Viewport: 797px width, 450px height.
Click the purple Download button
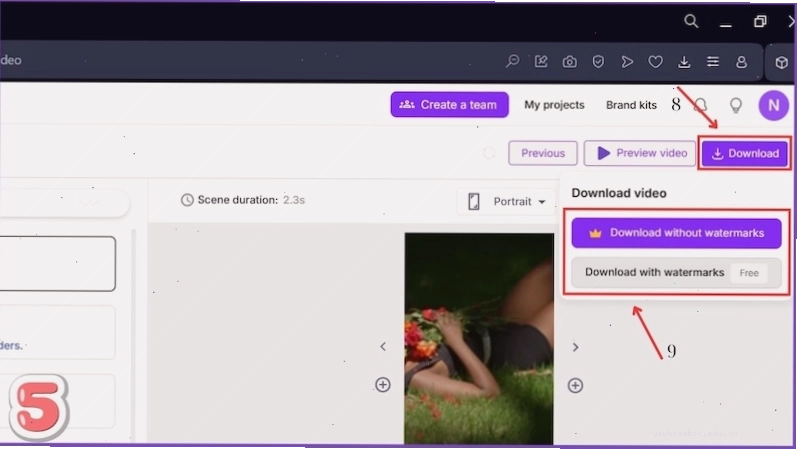click(745, 153)
